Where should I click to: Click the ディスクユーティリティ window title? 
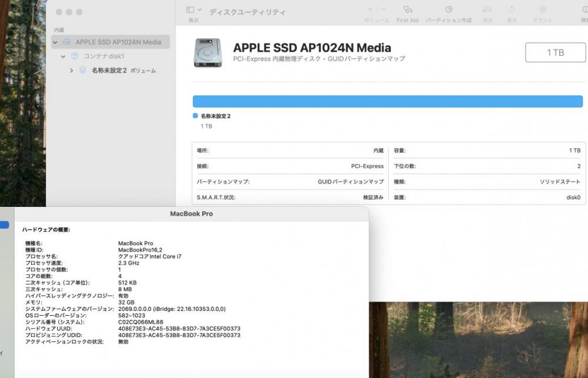248,12
